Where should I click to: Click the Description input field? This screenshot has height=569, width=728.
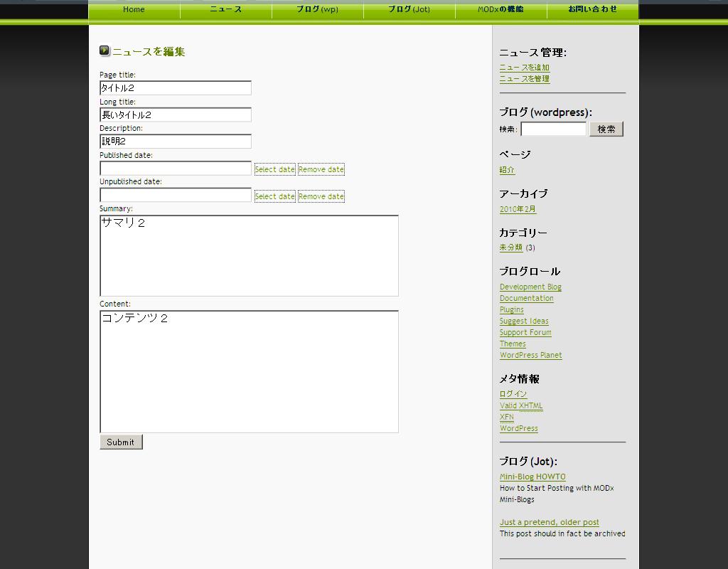pos(176,142)
